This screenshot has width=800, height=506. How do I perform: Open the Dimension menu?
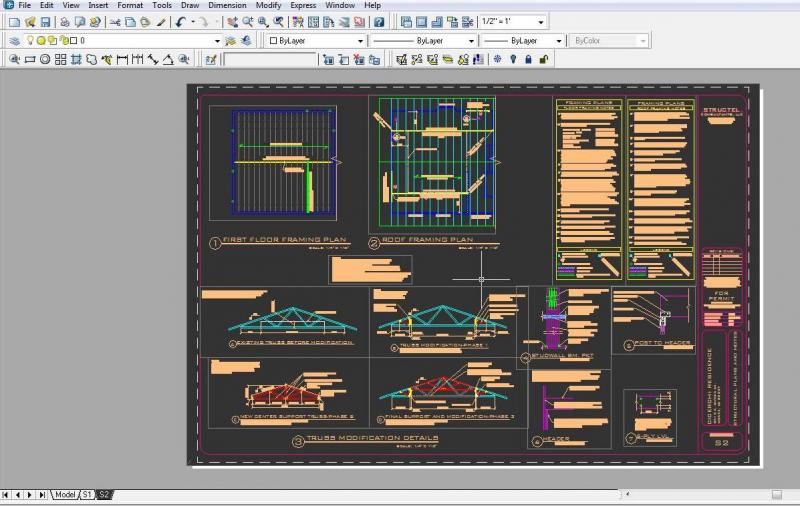(227, 5)
